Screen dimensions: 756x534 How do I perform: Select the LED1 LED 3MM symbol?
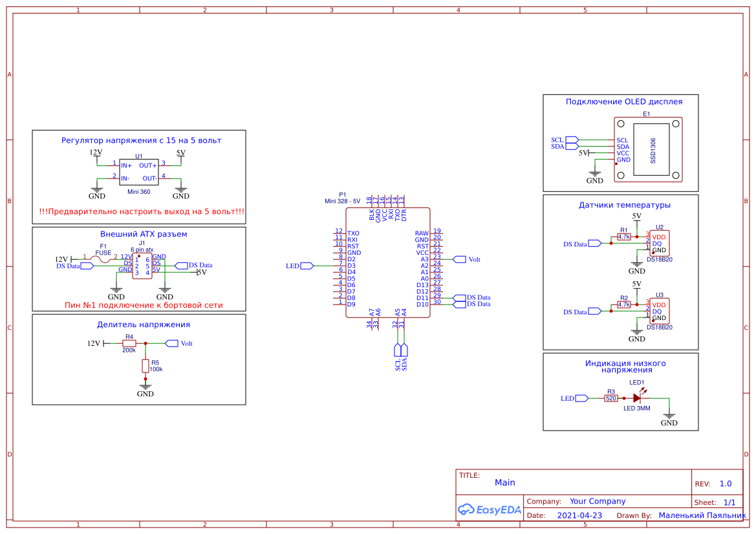636,398
